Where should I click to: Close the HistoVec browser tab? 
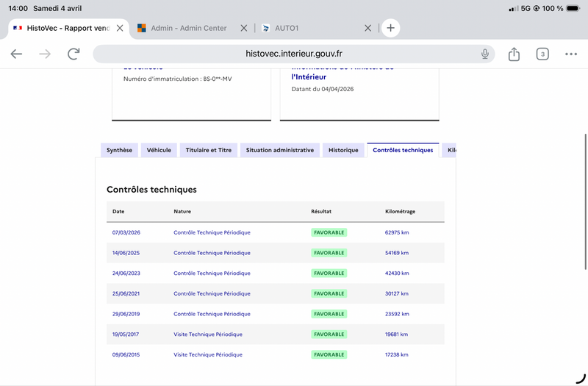(120, 28)
